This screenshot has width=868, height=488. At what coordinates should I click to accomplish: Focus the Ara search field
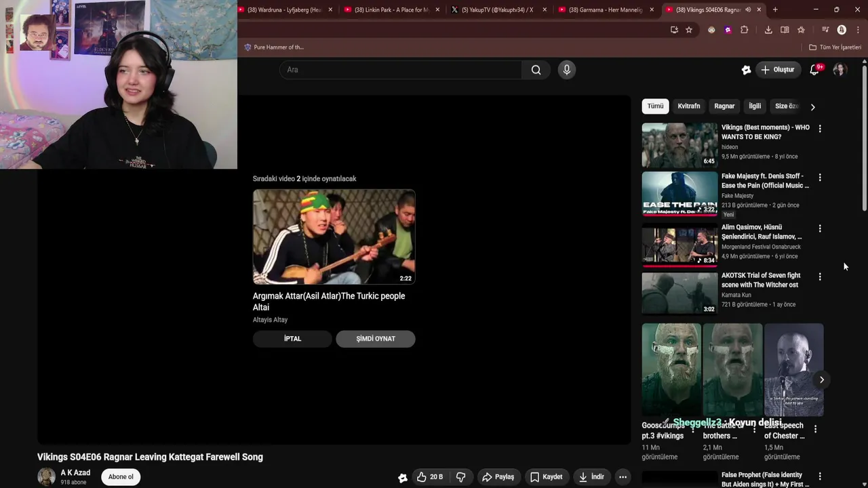pyautogui.click(x=401, y=70)
